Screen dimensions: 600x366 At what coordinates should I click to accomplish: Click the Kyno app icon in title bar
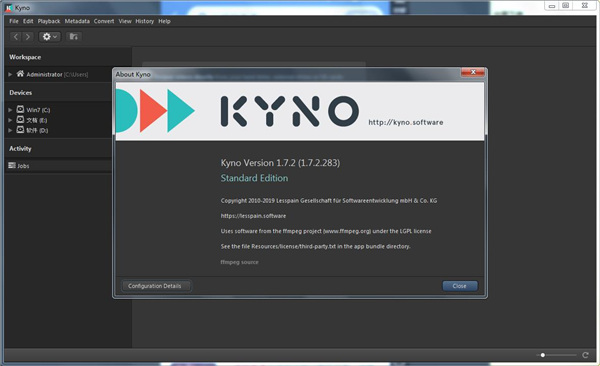point(9,8)
